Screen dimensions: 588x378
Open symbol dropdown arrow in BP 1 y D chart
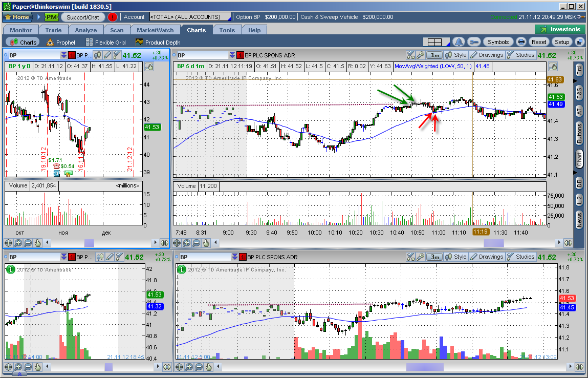click(x=64, y=55)
